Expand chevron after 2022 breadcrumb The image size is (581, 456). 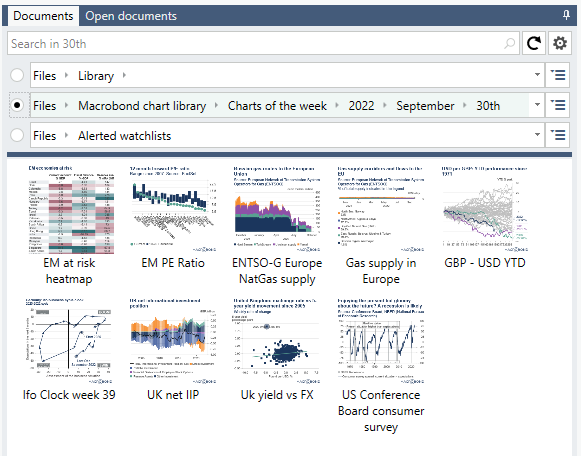point(385,105)
